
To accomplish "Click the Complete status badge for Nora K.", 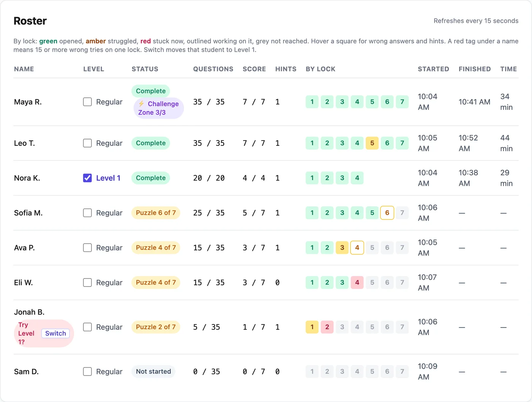I will click(151, 178).
